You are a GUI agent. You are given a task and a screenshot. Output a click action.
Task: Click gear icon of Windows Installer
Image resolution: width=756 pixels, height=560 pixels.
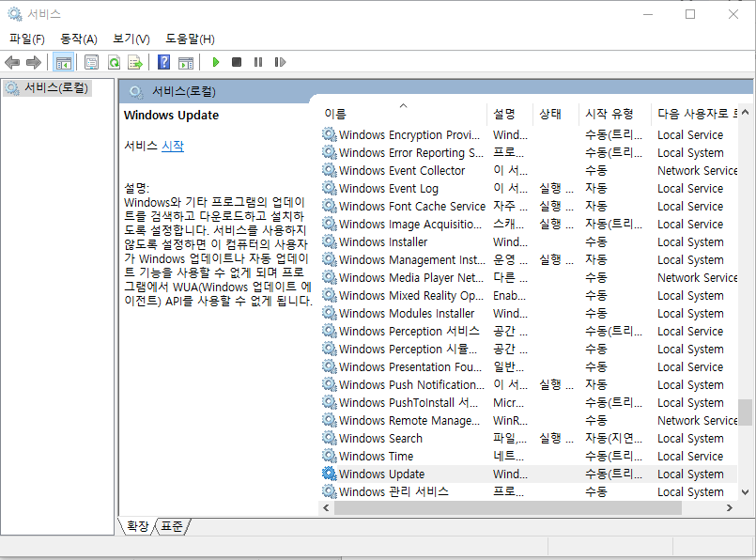pos(330,241)
